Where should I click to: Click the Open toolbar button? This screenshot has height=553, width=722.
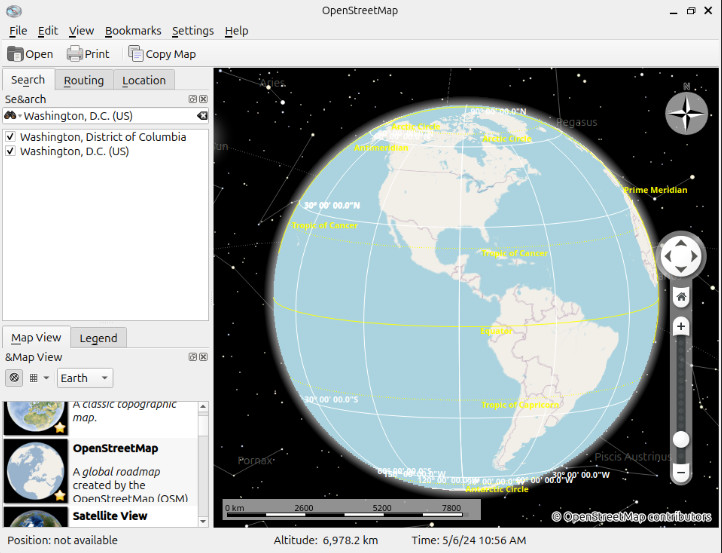[30, 54]
